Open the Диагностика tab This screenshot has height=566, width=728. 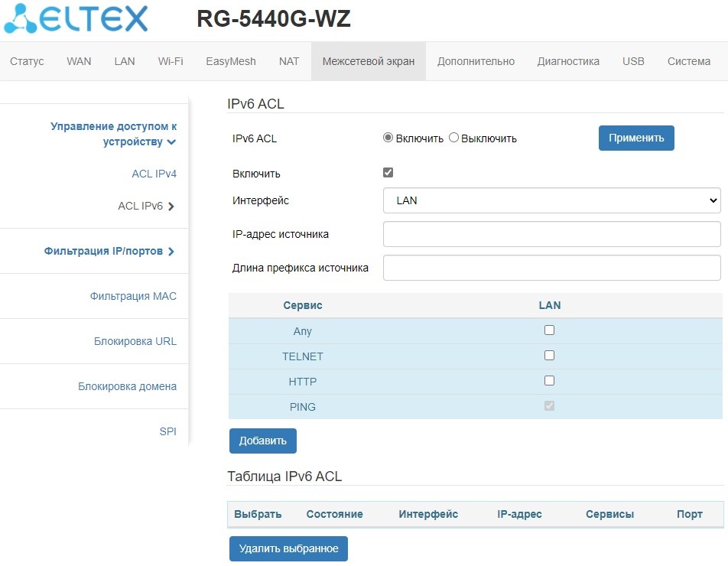(568, 61)
